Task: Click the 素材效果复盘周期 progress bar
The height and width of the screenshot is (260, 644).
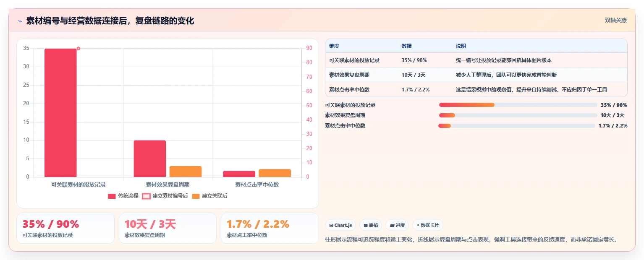Action: 518,115
